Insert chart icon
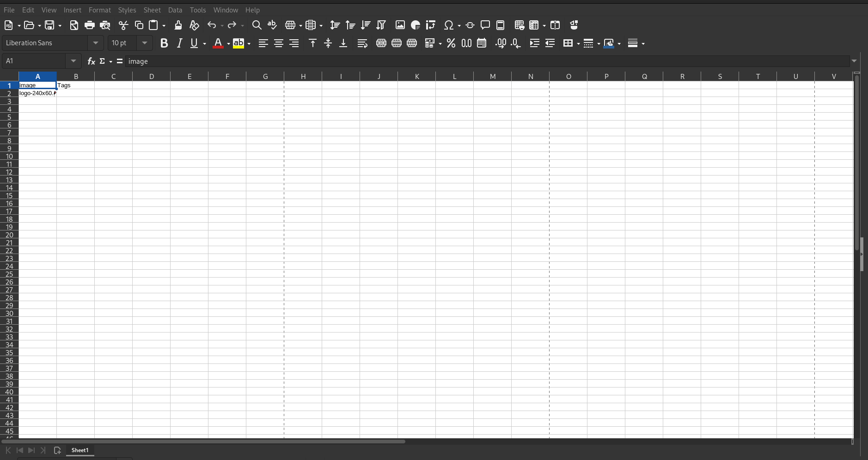Image resolution: width=868 pixels, height=460 pixels. tap(416, 25)
